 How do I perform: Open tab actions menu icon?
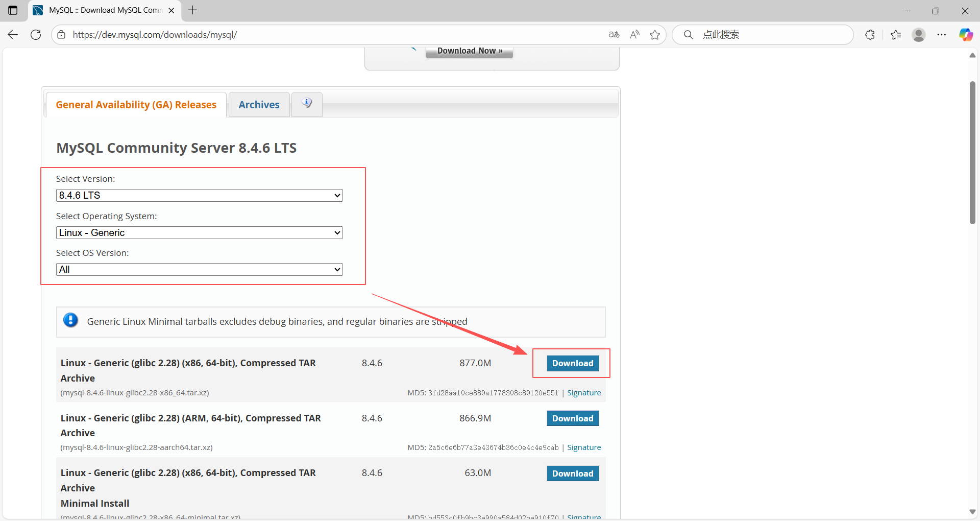point(13,10)
